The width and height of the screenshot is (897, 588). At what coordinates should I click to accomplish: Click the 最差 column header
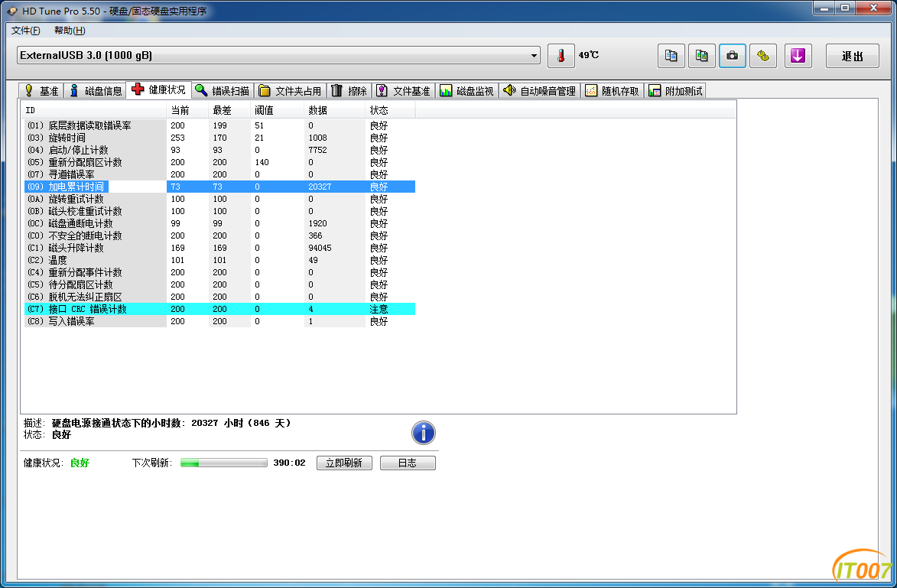(x=229, y=110)
